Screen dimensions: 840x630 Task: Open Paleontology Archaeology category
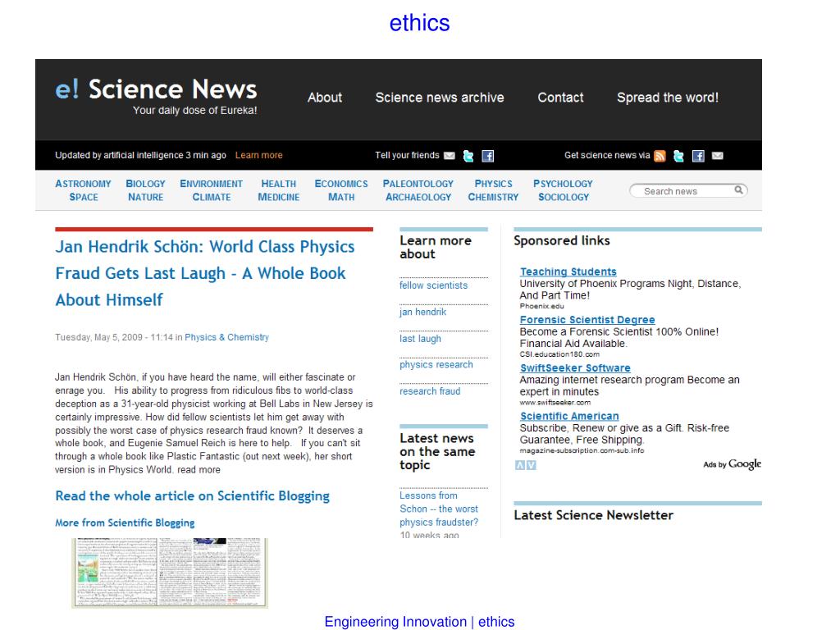[x=418, y=190]
